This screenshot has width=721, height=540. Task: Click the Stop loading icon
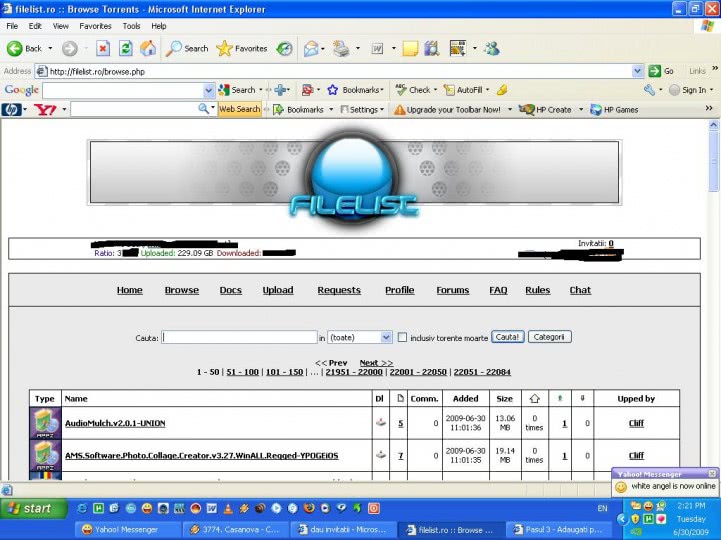tap(102, 48)
